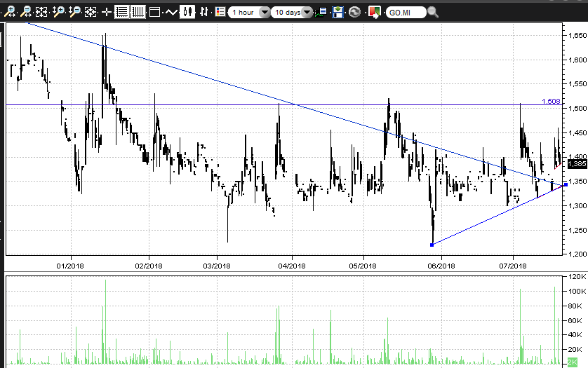588x368 pixels.
Task: Search for the symbol with the magnifier icon
Action: point(433,12)
